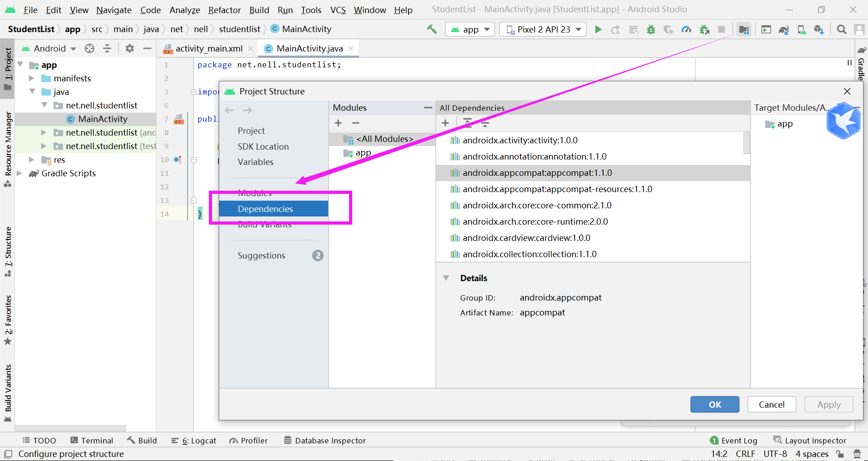Click Attach Debugger to Android Process icon
The image size is (868, 461).
pos(704,29)
